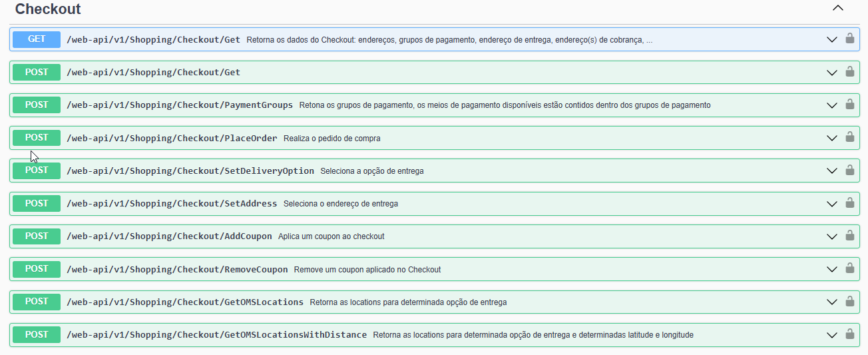Open the Checkout/SetDeliveryOption endpoint path
Image resolution: width=868 pixels, height=355 pixels.
(190, 171)
